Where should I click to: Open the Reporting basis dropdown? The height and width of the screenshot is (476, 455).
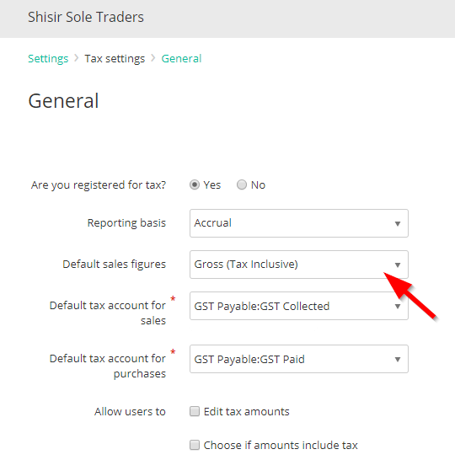299,223
